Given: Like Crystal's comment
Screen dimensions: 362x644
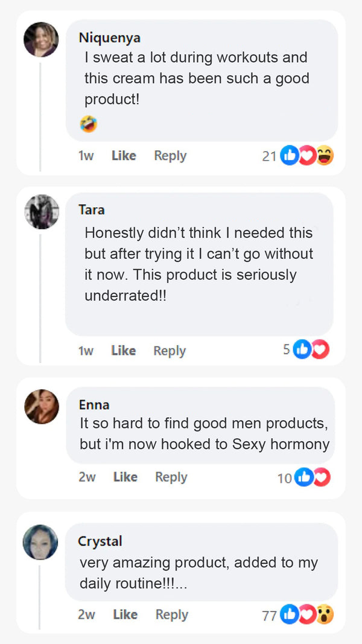Looking at the screenshot, I should [x=125, y=614].
